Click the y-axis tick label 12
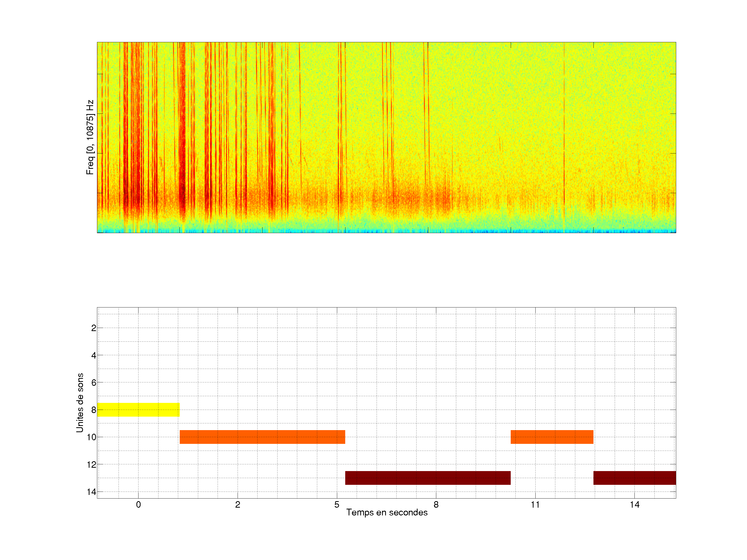This screenshot has width=747, height=560. click(x=91, y=465)
